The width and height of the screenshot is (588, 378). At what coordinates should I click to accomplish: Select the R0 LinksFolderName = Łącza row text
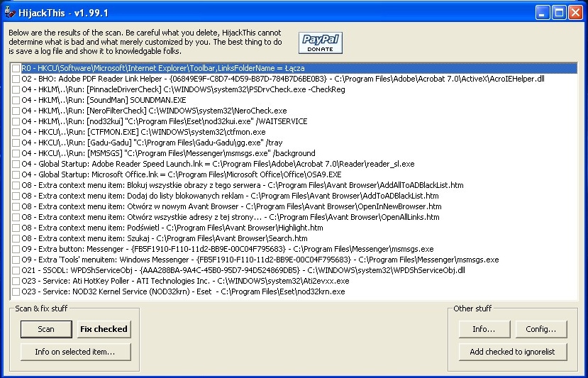coord(162,68)
